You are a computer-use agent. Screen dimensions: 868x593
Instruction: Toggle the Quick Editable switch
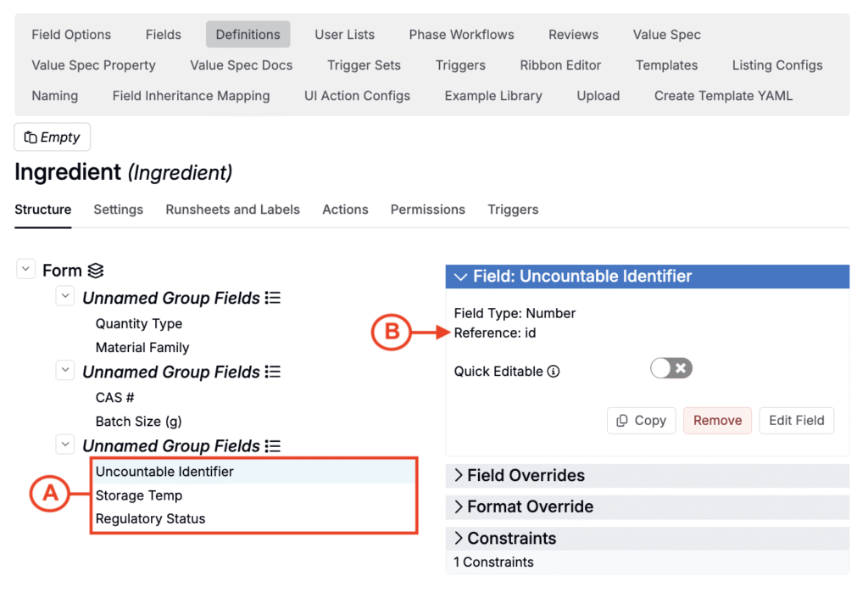(x=671, y=368)
